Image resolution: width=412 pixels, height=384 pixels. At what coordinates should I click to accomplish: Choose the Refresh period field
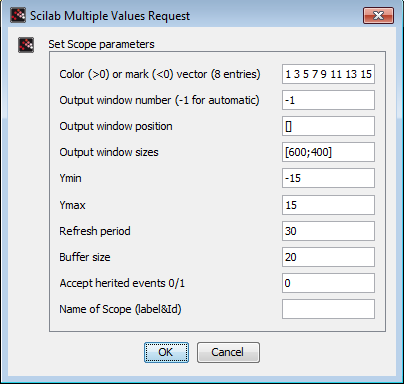click(x=328, y=231)
